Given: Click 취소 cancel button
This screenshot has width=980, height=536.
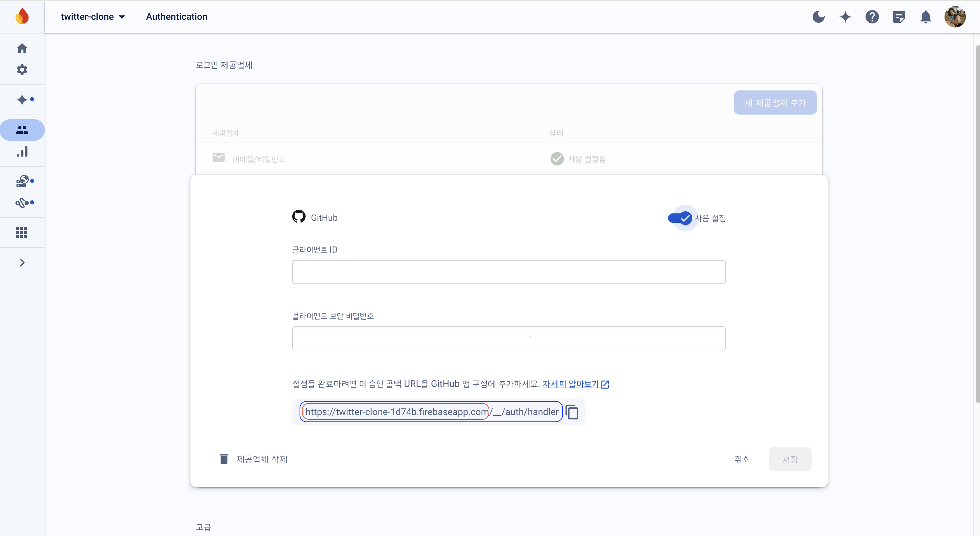Looking at the screenshot, I should (741, 459).
